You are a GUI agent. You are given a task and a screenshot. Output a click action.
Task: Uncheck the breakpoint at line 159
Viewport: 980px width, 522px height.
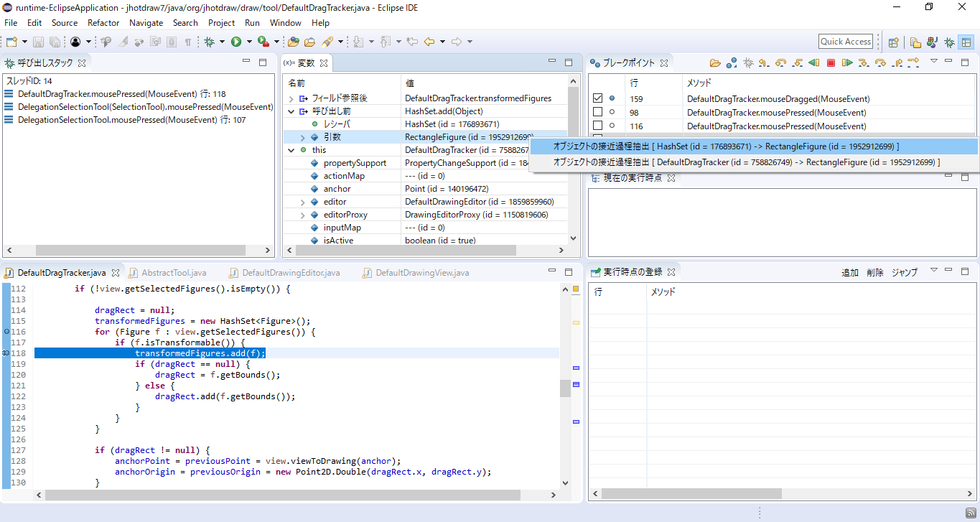click(x=597, y=98)
